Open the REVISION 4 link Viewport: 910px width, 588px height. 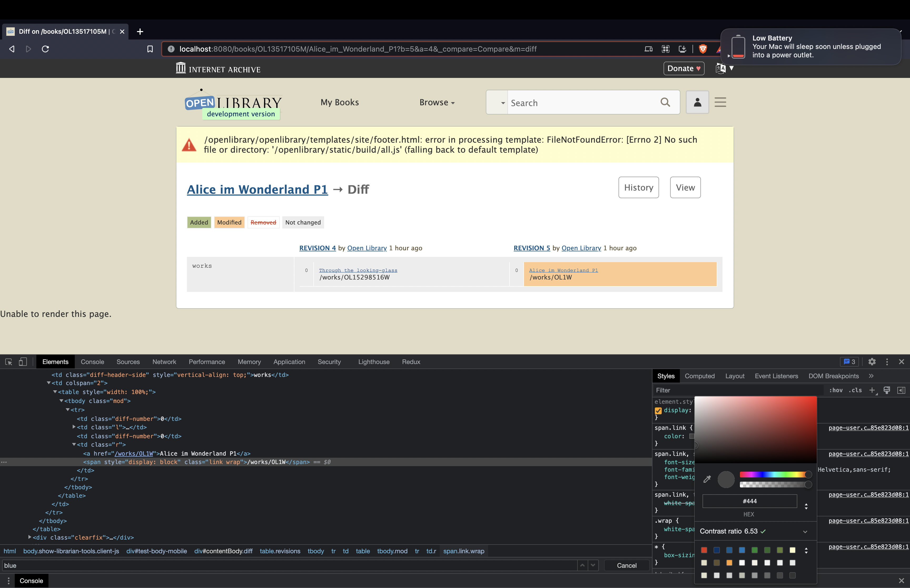click(317, 248)
